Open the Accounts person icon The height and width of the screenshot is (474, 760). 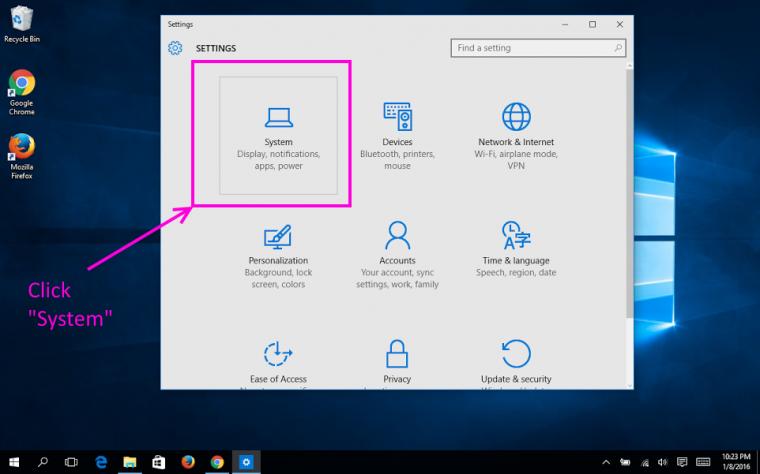[397, 236]
